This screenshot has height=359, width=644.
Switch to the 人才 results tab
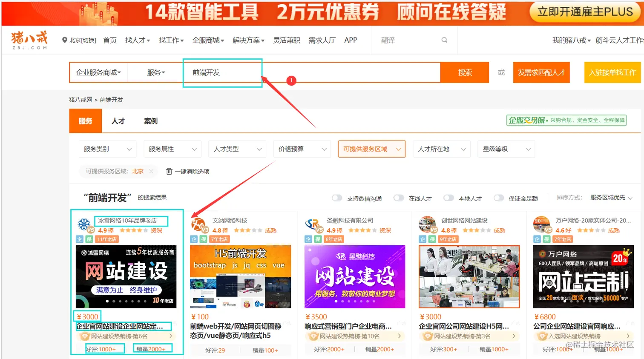118,121
